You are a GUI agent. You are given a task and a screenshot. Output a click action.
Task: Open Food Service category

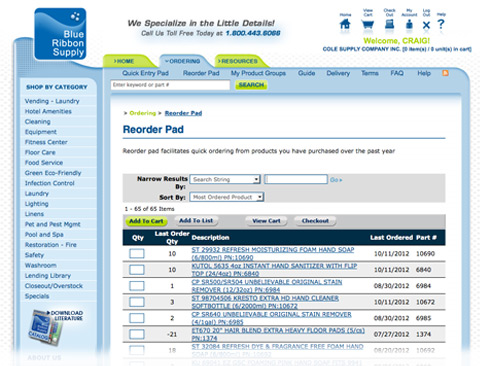(x=44, y=163)
